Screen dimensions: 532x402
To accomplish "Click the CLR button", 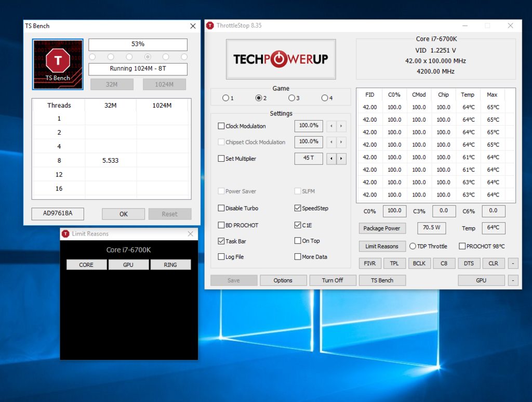I will tap(494, 264).
